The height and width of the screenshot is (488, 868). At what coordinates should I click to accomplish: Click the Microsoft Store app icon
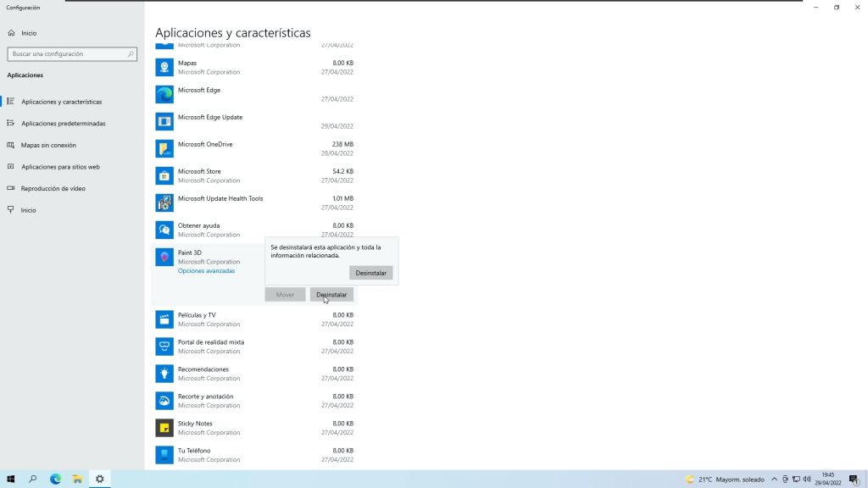pos(164,175)
